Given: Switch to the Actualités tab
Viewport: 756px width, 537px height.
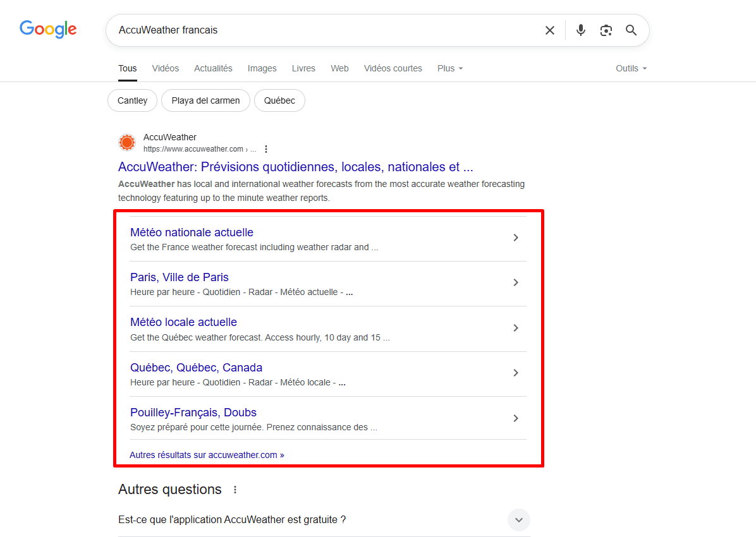Looking at the screenshot, I should 213,68.
